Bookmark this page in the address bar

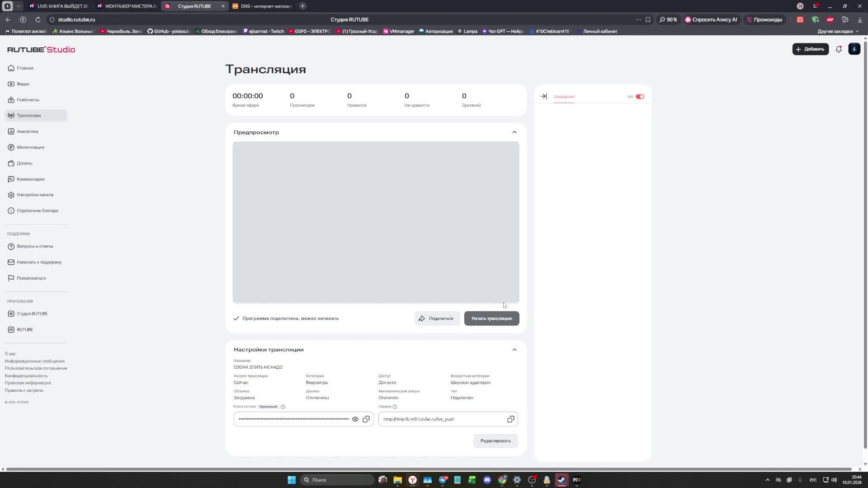[x=648, y=19]
